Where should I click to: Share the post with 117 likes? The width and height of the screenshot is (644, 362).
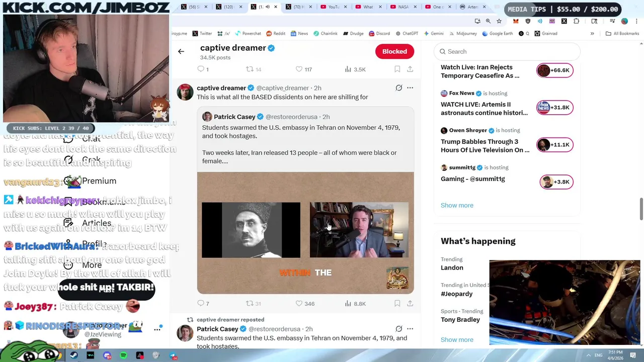410,69
